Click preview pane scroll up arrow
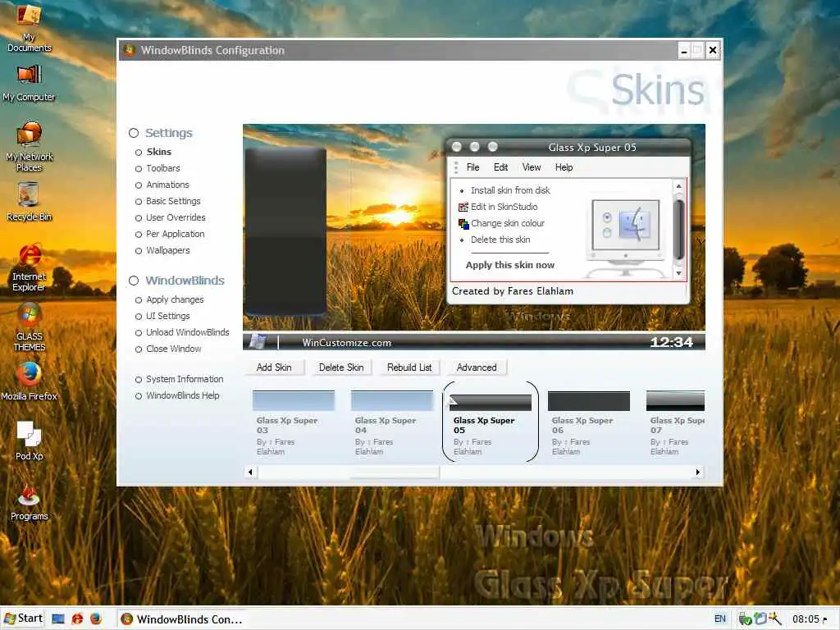This screenshot has width=840, height=630. pos(678,186)
